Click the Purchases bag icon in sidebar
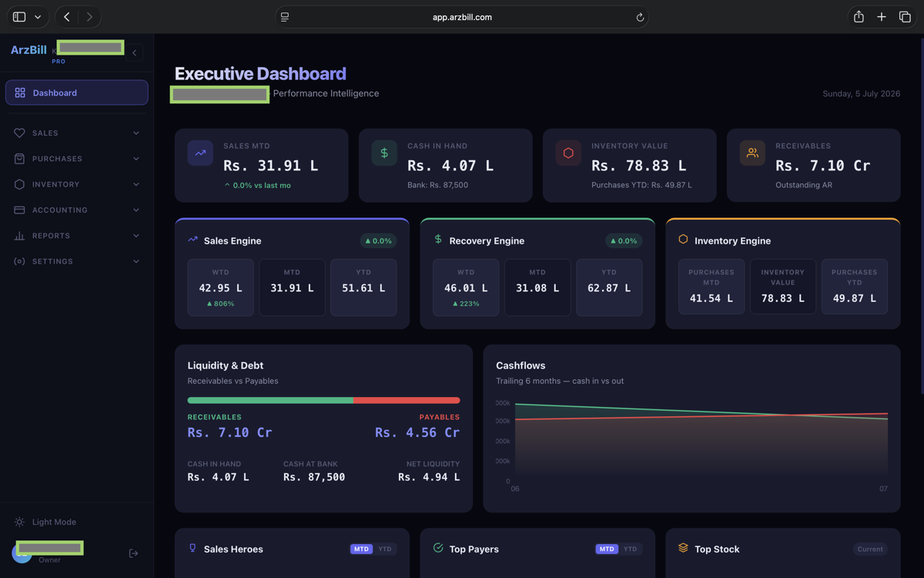 pyautogui.click(x=19, y=159)
